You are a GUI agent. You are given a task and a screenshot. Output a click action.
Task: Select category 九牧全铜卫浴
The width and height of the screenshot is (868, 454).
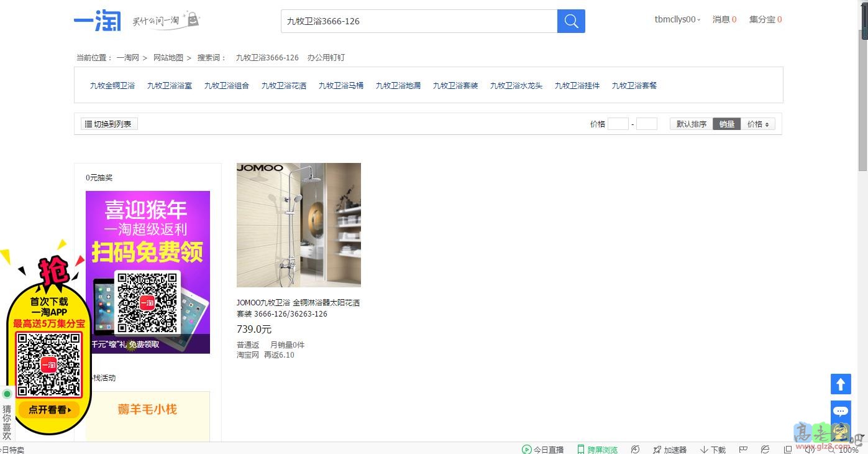coord(112,85)
